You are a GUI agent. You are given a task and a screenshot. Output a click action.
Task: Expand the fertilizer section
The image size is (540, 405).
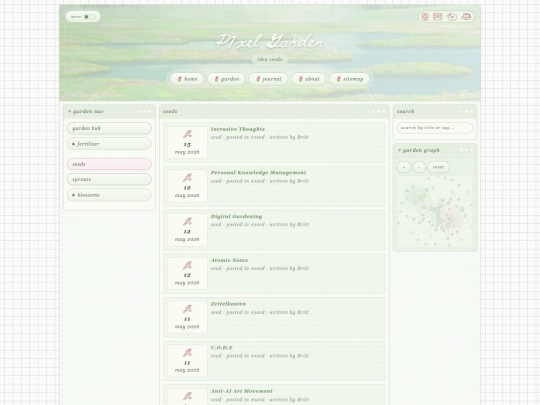click(109, 144)
